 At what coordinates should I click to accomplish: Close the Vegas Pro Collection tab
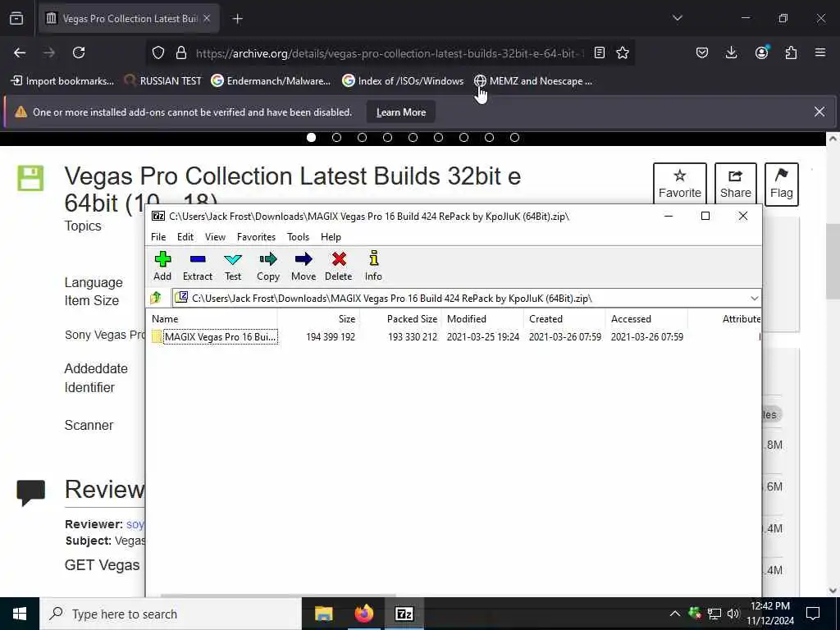pyautogui.click(x=207, y=19)
